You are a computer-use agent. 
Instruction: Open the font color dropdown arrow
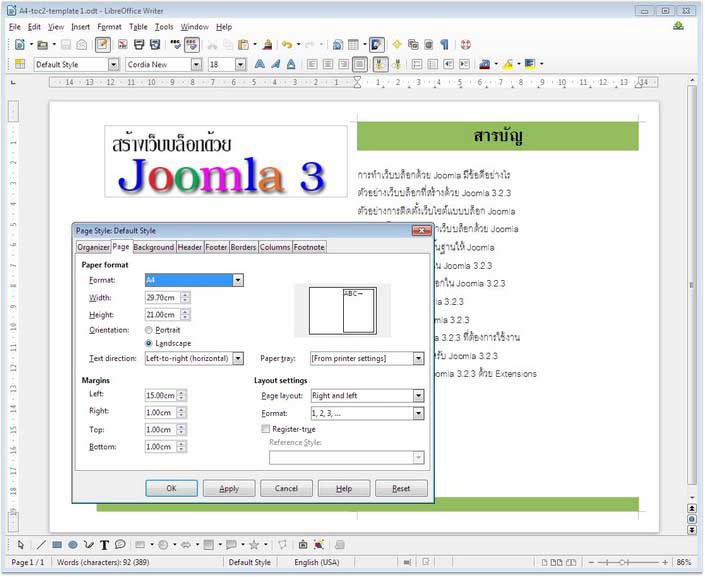[496, 64]
